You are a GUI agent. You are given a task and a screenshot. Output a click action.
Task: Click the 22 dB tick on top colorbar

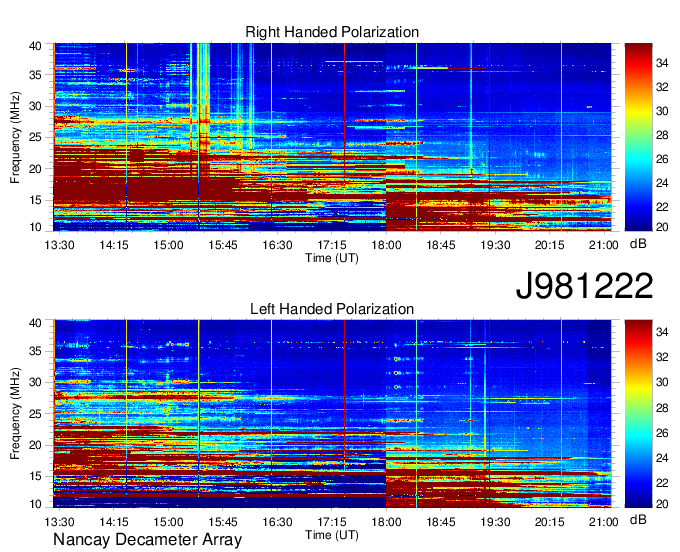[x=662, y=207]
